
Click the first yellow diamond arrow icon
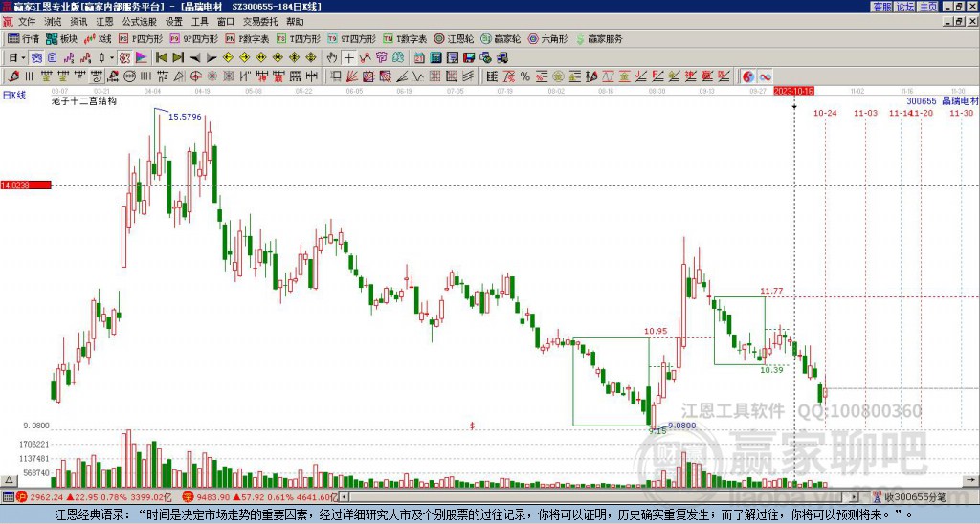(228, 58)
